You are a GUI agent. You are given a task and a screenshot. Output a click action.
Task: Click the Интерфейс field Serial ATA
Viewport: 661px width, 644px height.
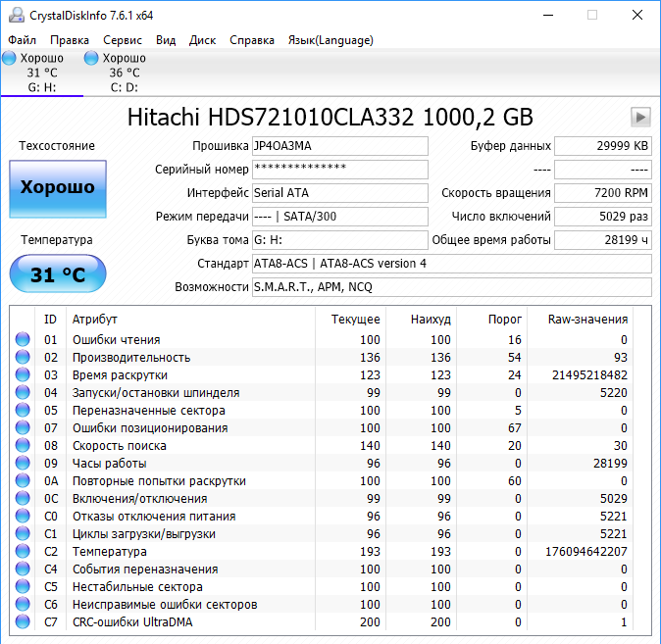(x=340, y=193)
